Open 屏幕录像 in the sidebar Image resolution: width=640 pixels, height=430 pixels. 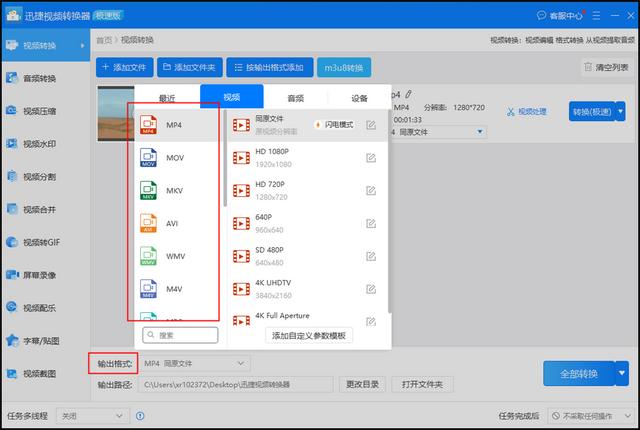(x=45, y=275)
